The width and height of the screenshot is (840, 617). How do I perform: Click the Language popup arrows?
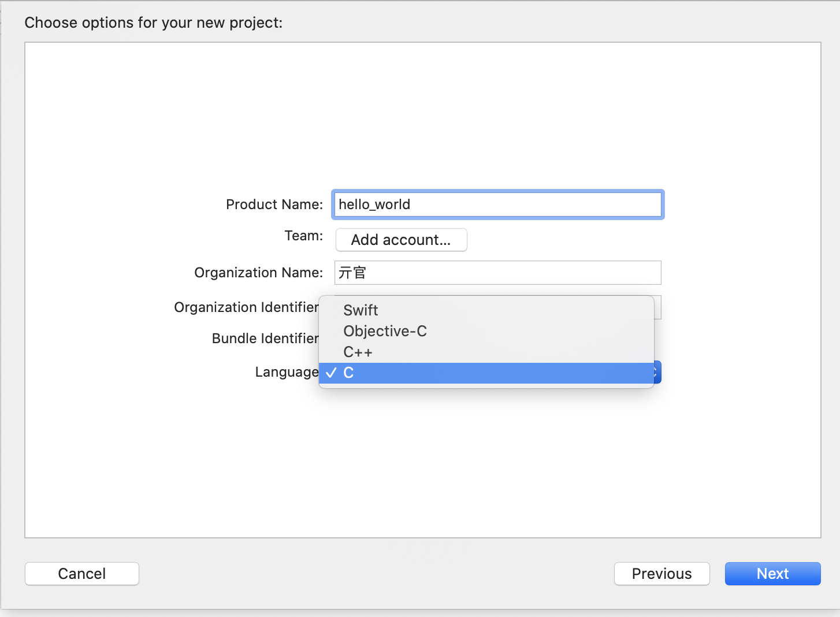coord(657,373)
